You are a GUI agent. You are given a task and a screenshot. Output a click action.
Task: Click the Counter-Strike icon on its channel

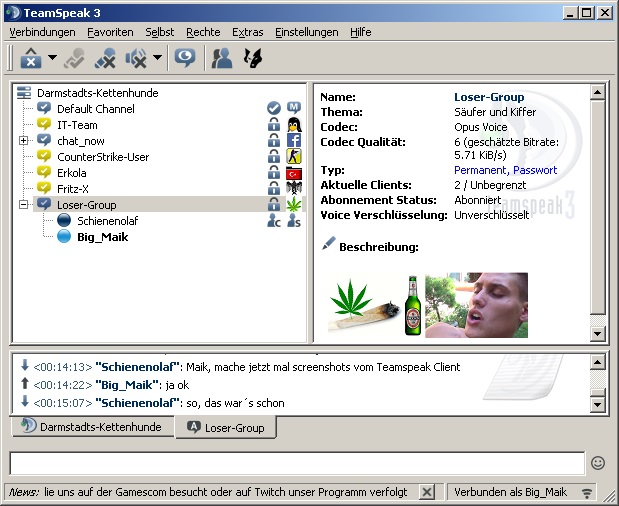click(x=294, y=157)
